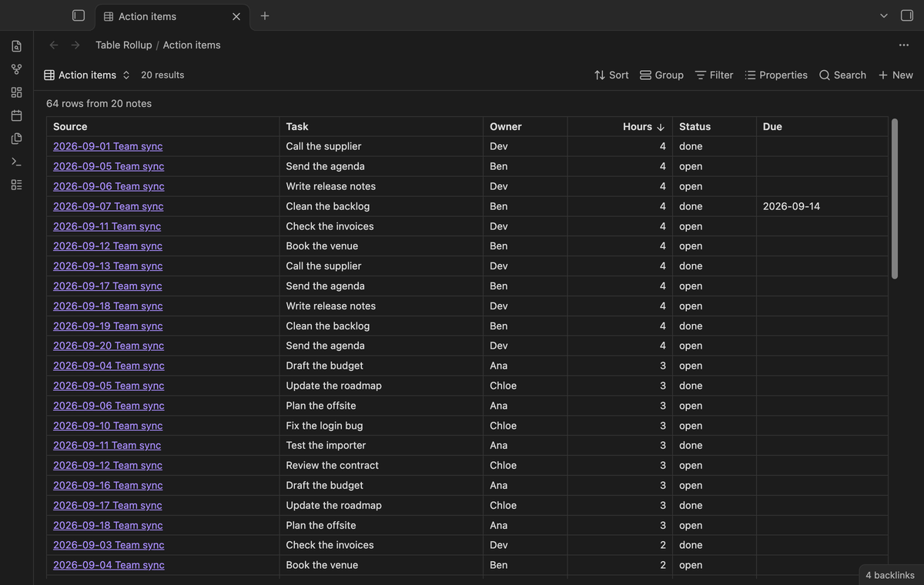Click Search in the view toolbar
Image resolution: width=924 pixels, height=585 pixels.
(842, 75)
